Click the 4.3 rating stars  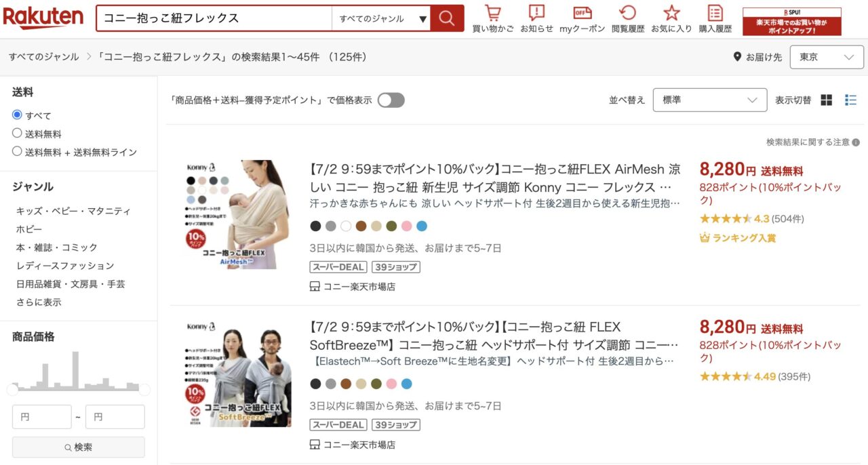[x=726, y=219]
